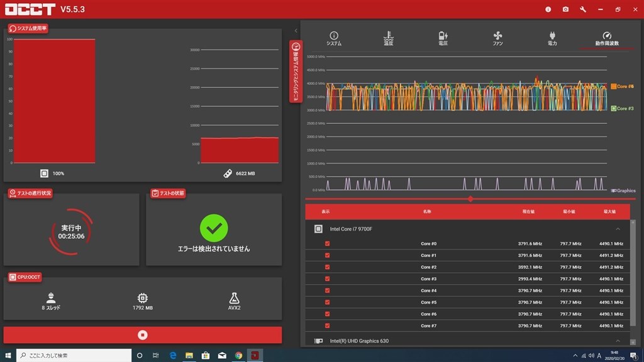Image resolution: width=644 pixels, height=362 pixels.
Task: Click the 実行中 elapsed time progress ring
Action: [71, 232]
